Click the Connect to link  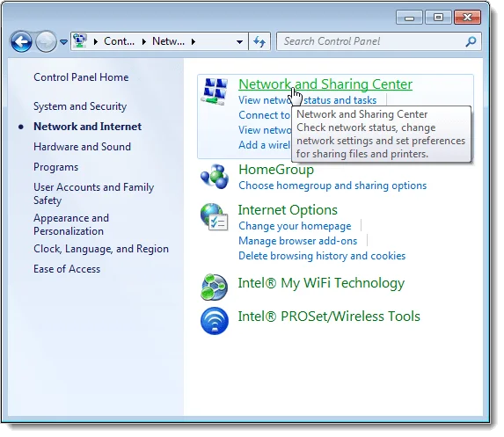(264, 115)
